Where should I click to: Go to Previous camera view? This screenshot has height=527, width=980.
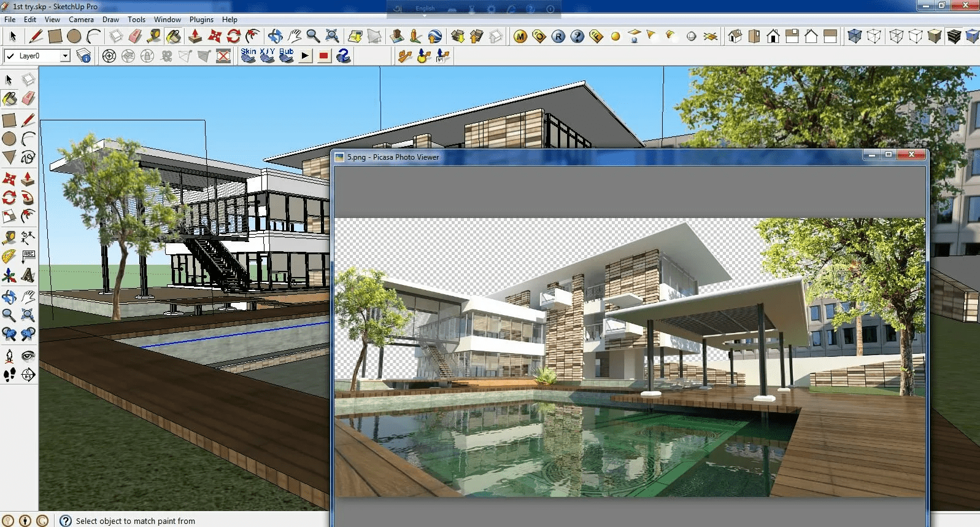(x=9, y=334)
